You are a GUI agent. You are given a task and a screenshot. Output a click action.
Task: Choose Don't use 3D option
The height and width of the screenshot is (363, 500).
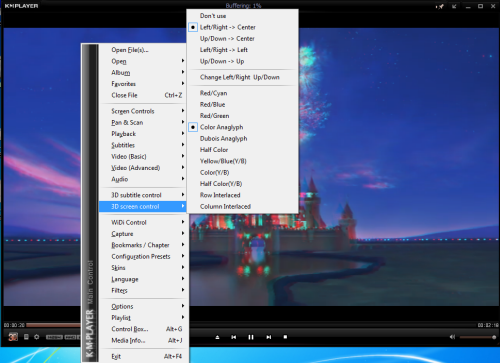coord(242,16)
